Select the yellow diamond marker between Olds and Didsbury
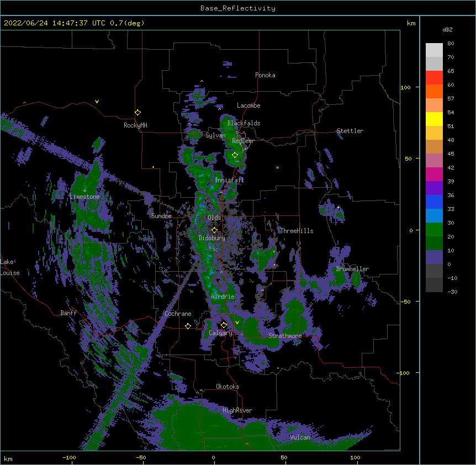476x465 pixels. pyautogui.click(x=214, y=230)
